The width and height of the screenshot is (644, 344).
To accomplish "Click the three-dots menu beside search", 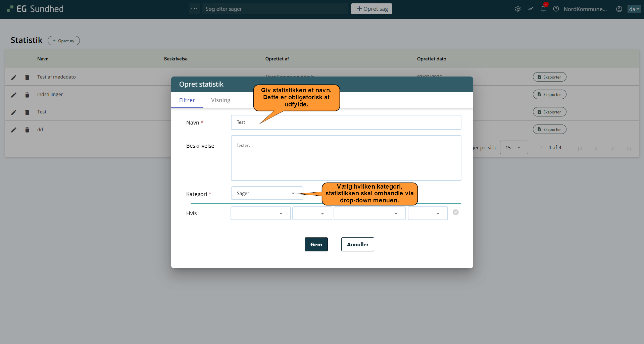I will (194, 9).
